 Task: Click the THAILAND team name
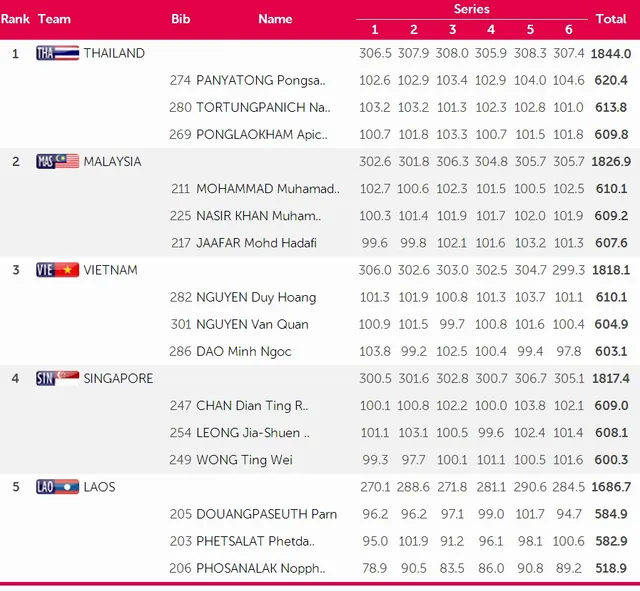(x=114, y=53)
